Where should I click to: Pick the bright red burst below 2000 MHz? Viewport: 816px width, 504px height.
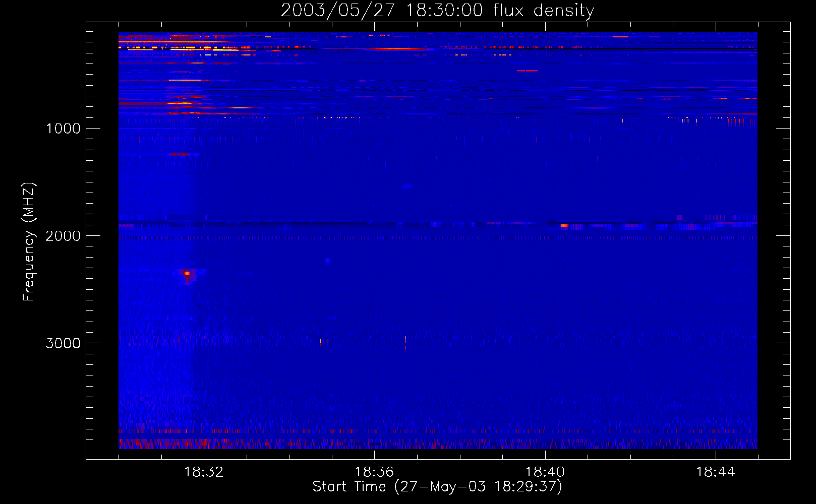[x=187, y=274]
